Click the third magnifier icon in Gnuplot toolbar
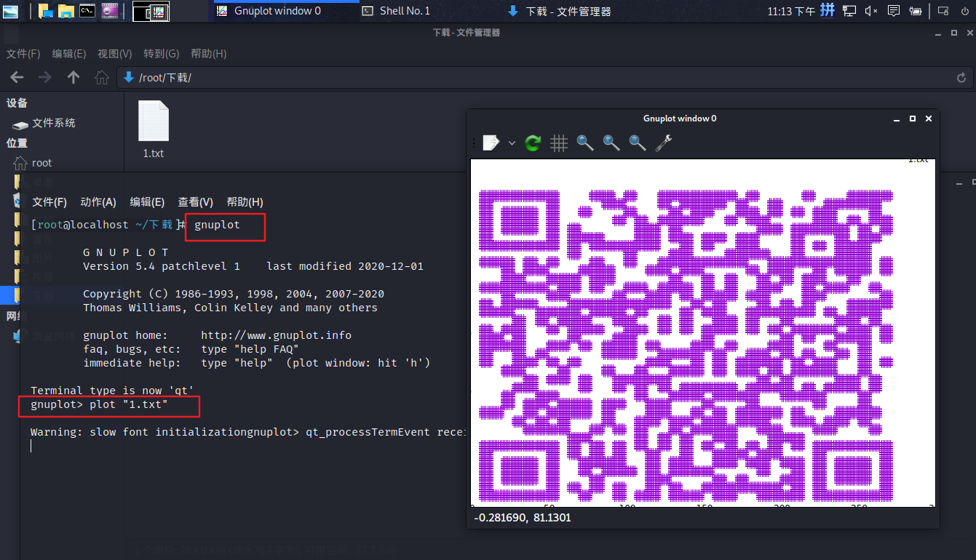The width and height of the screenshot is (976, 560). pyautogui.click(x=638, y=143)
